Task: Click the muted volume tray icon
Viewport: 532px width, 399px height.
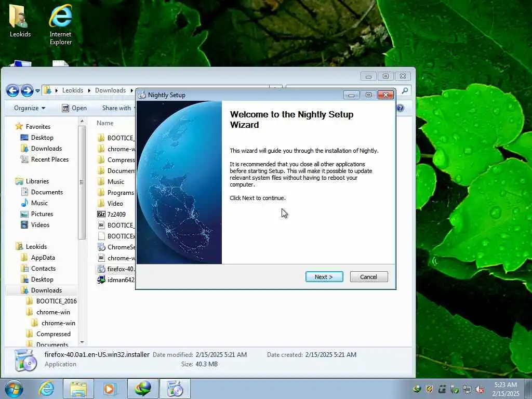Action: (x=480, y=389)
